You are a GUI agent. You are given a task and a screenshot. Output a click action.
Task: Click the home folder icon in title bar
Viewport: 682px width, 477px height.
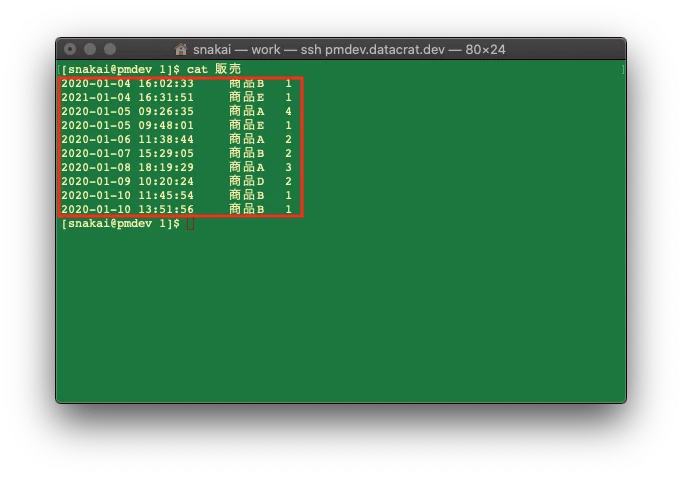tap(181, 49)
